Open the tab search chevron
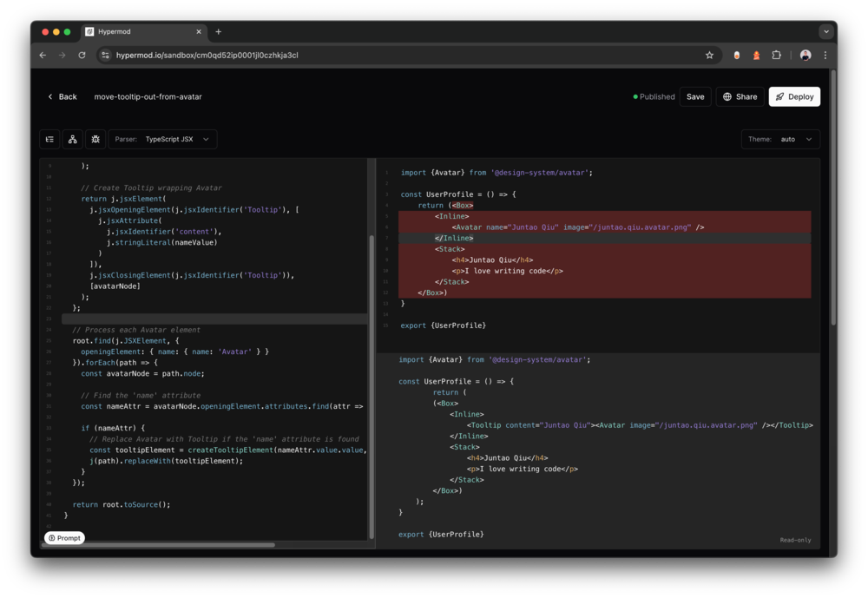Screen dimensions: 868x598 coord(825,31)
